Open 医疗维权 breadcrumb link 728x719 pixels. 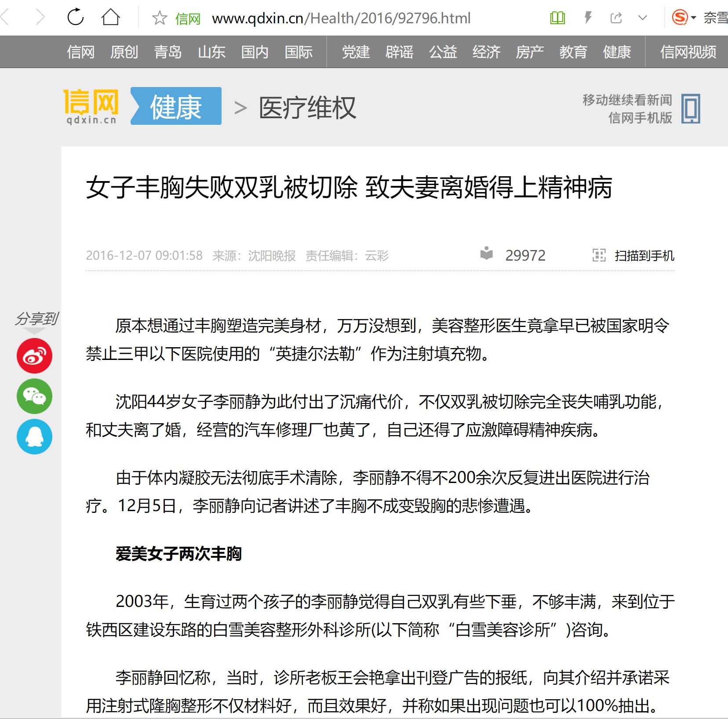tap(307, 108)
